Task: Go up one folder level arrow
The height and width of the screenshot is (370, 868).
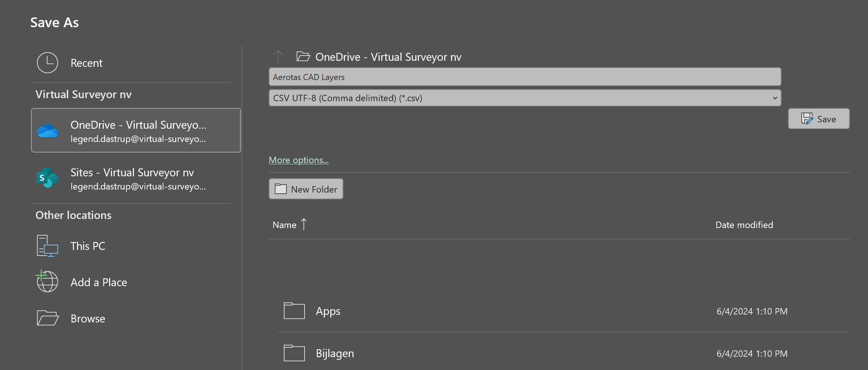Action: click(278, 57)
